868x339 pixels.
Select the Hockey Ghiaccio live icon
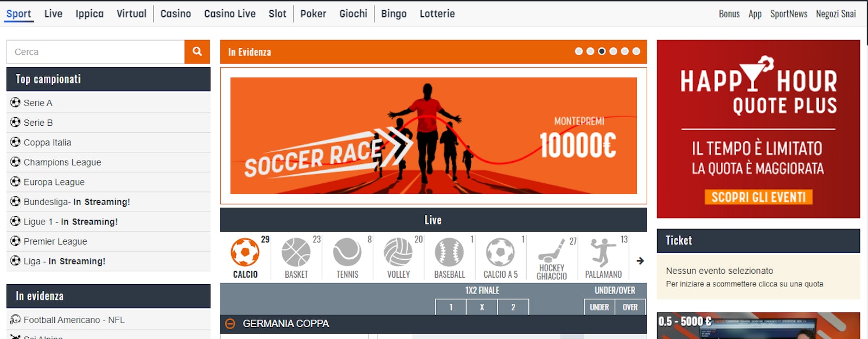point(552,251)
